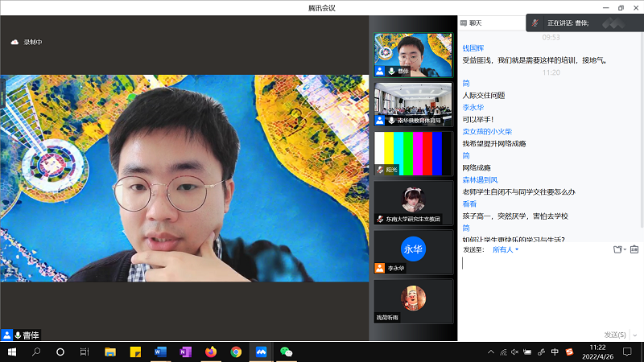Click the 发送(S) send button

pos(613,334)
